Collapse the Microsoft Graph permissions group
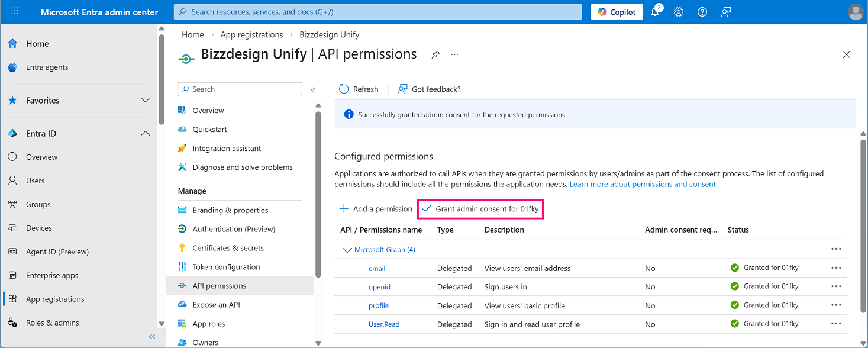This screenshot has width=868, height=348. (347, 250)
